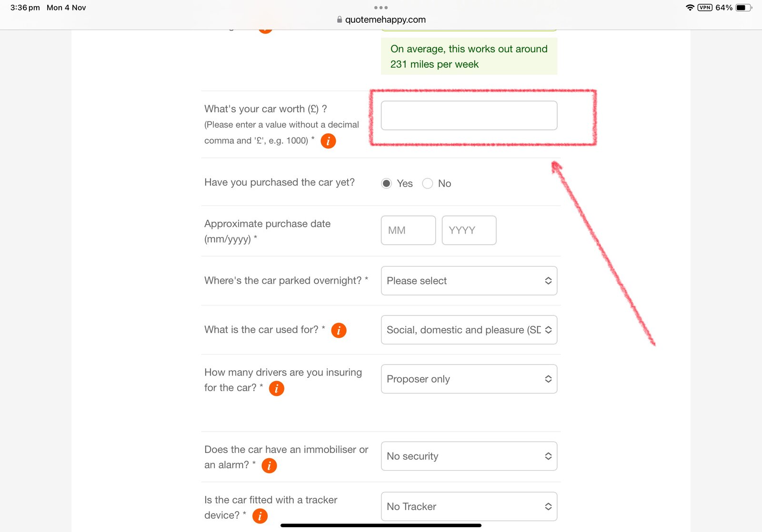The height and width of the screenshot is (532, 762).
Task: Show info about tracker device question
Action: (260, 516)
